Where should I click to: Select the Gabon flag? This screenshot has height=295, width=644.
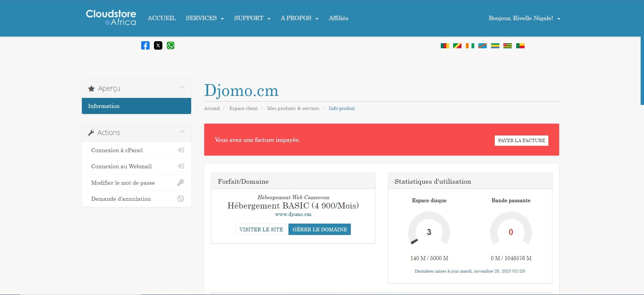tap(495, 46)
